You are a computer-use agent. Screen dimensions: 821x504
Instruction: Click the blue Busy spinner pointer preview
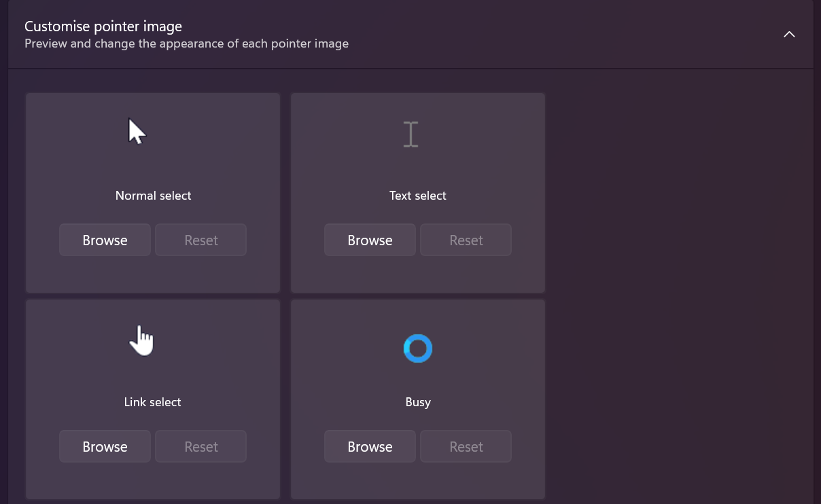(x=417, y=348)
